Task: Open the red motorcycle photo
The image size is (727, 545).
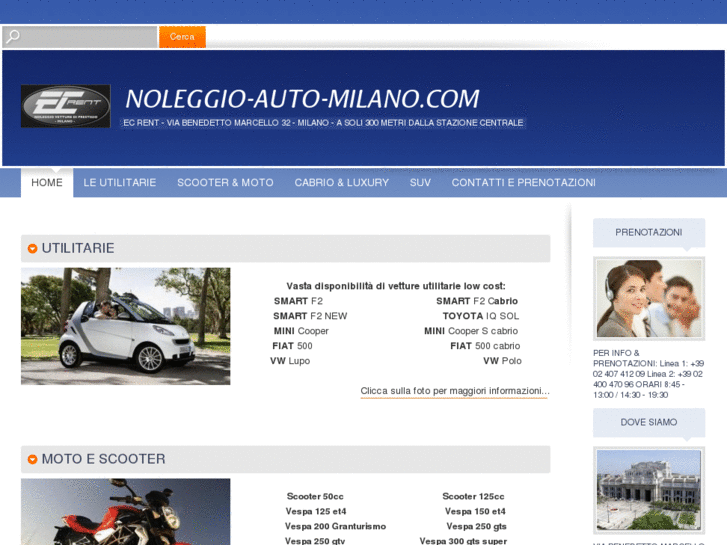Action: coord(126,512)
